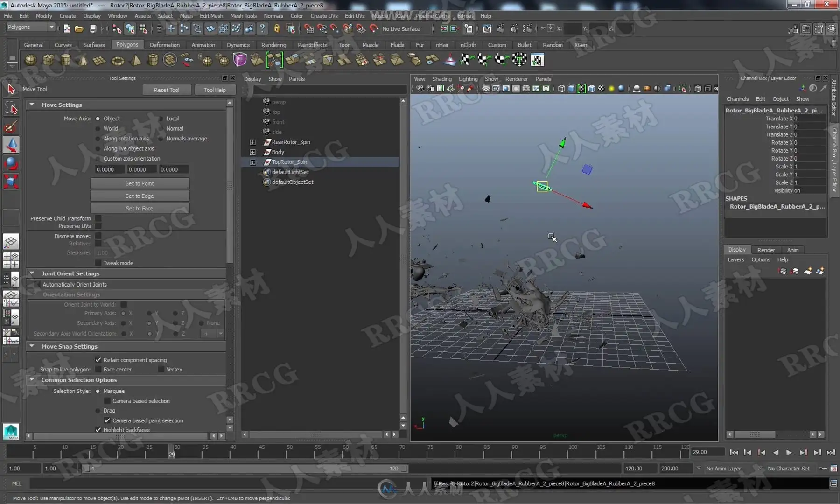Screen dimensions: 840x504
Task: Click the question mark help icon
Action: point(262,28)
